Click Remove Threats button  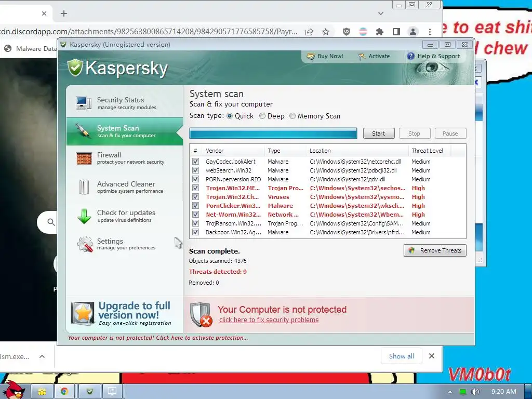[435, 250]
